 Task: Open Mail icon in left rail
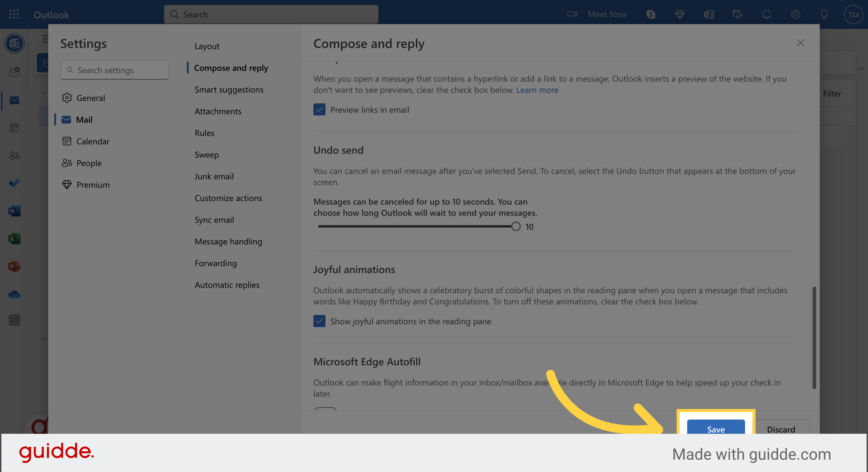coord(14,100)
